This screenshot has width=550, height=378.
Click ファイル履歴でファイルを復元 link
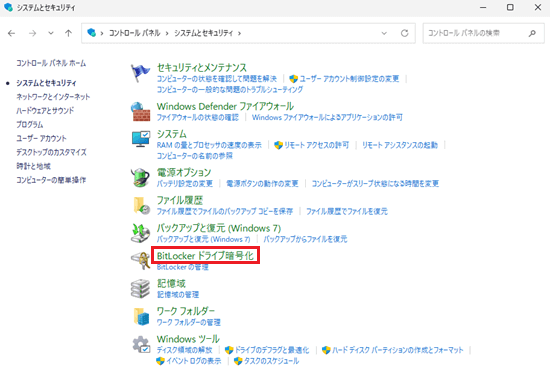point(347,211)
